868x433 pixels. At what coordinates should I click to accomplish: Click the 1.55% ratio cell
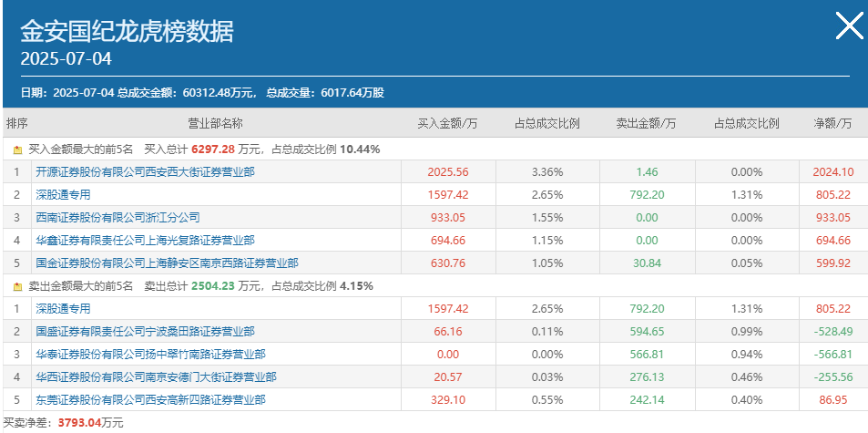click(546, 218)
